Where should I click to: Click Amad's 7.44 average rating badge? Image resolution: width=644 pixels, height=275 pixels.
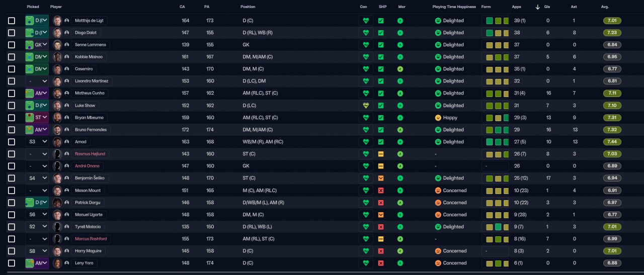point(612,142)
